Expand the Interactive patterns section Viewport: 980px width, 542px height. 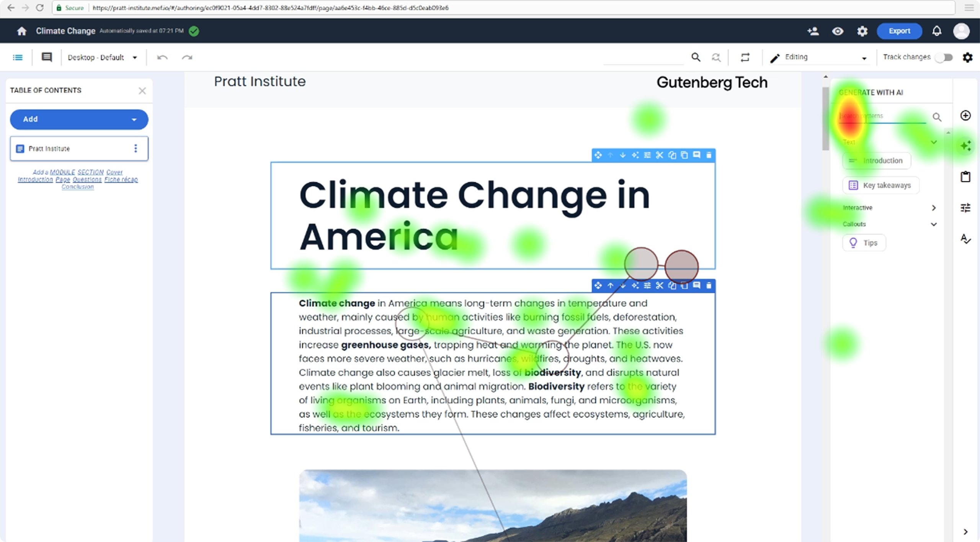[933, 208]
